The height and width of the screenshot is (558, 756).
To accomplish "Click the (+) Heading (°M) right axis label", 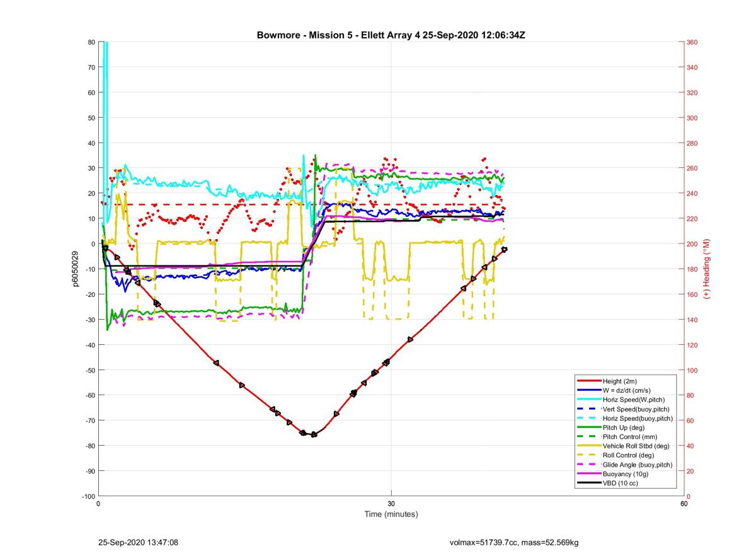I will [x=706, y=269].
